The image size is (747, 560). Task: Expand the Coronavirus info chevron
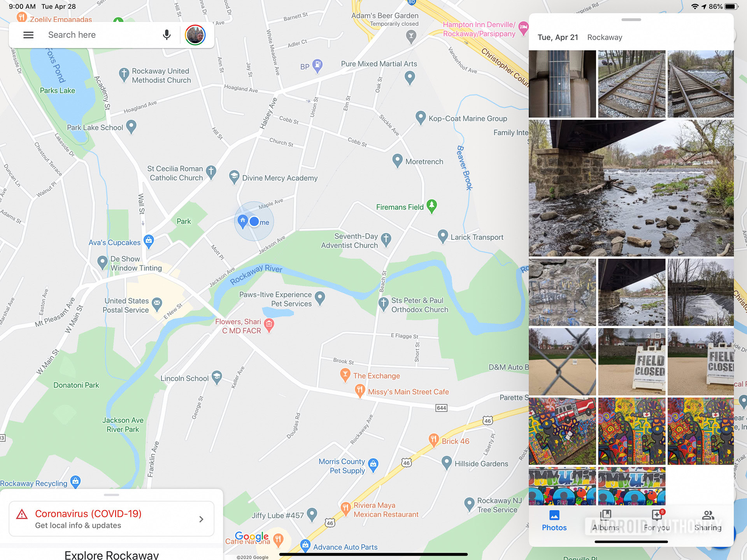[x=201, y=519]
